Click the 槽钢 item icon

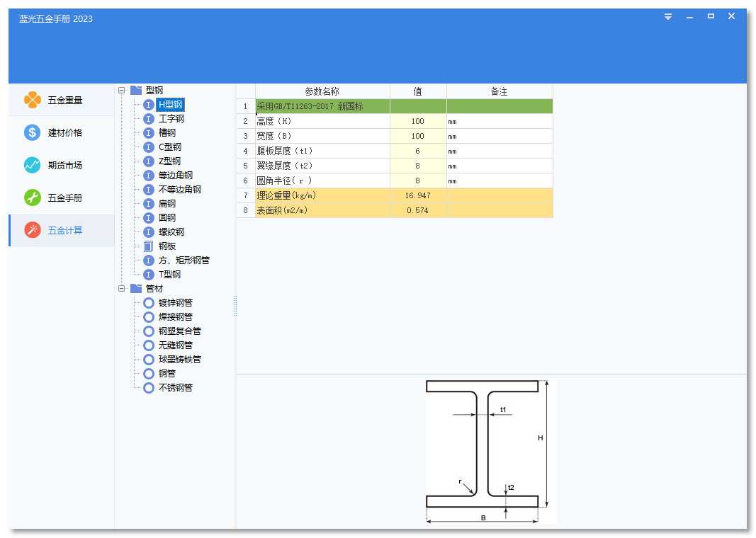[x=149, y=133]
